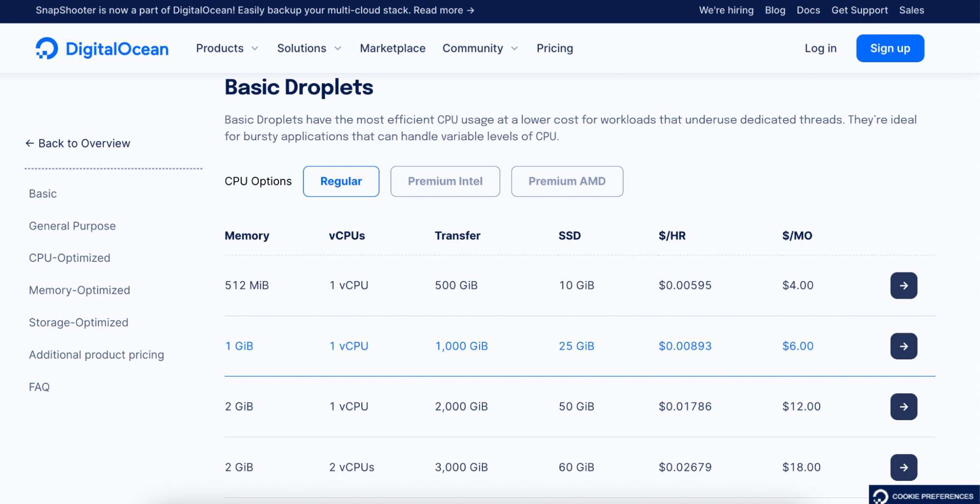Open the Marketplace page

[x=393, y=48]
